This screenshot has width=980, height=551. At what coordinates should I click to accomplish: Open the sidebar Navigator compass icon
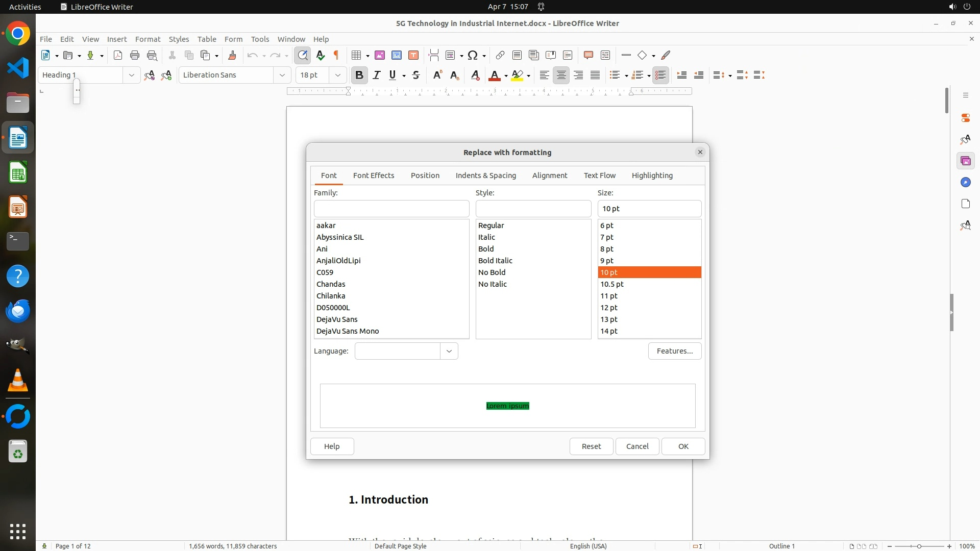pos(965,183)
